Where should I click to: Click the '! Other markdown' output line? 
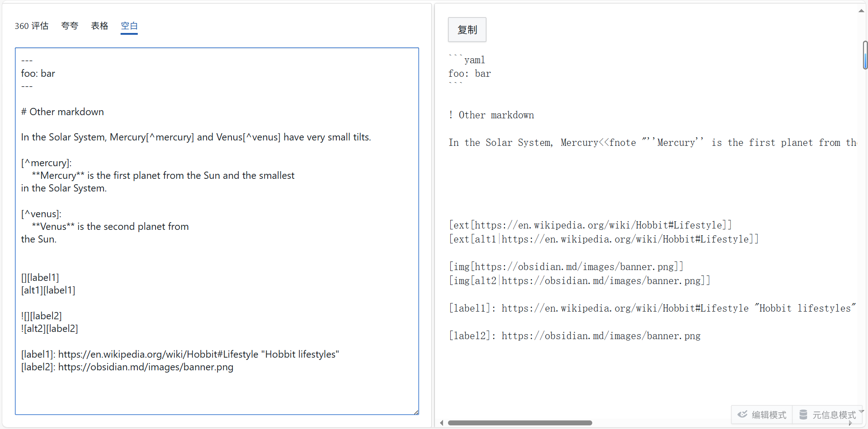(491, 115)
